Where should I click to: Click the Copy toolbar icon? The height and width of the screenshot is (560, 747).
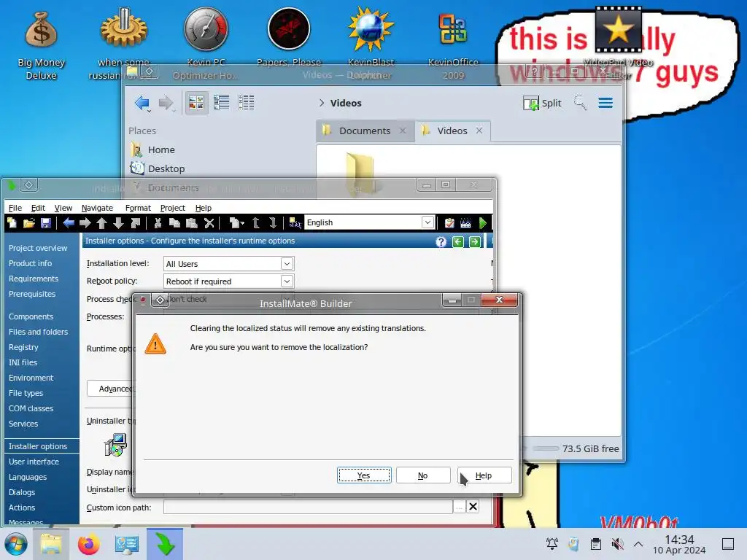coord(174,223)
